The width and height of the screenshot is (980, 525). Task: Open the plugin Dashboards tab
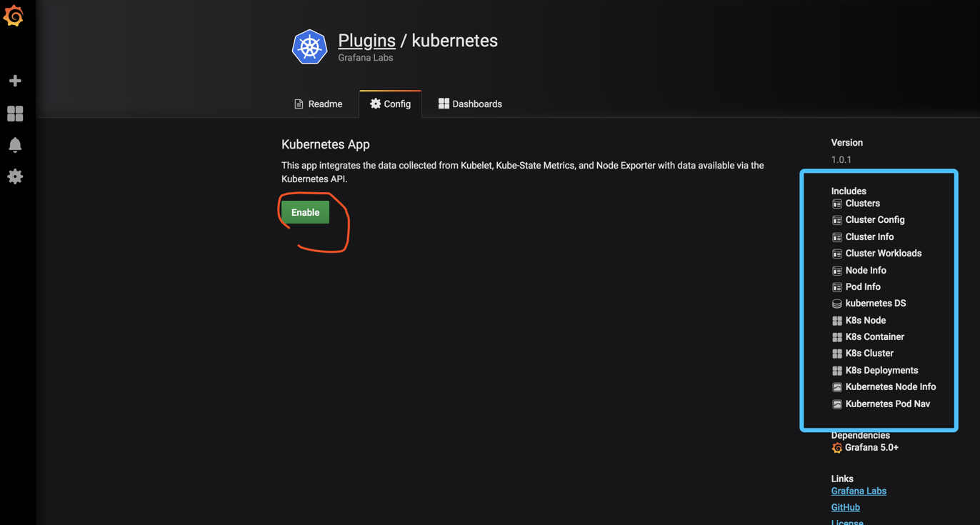click(470, 104)
